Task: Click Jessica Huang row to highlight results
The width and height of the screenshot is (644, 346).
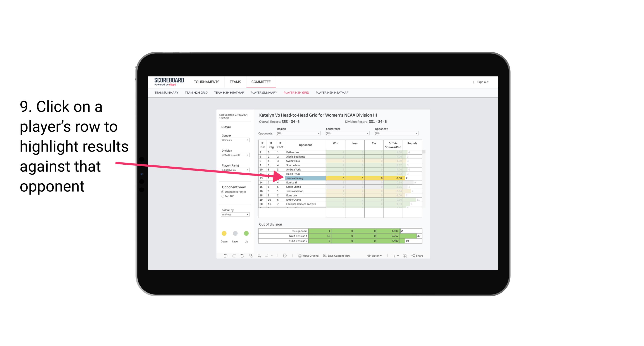Action: (303, 178)
